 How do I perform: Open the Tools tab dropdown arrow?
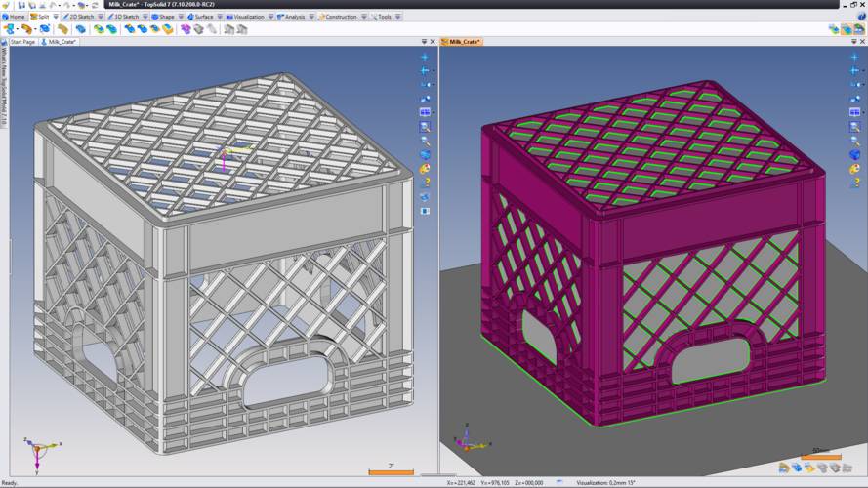[397, 17]
